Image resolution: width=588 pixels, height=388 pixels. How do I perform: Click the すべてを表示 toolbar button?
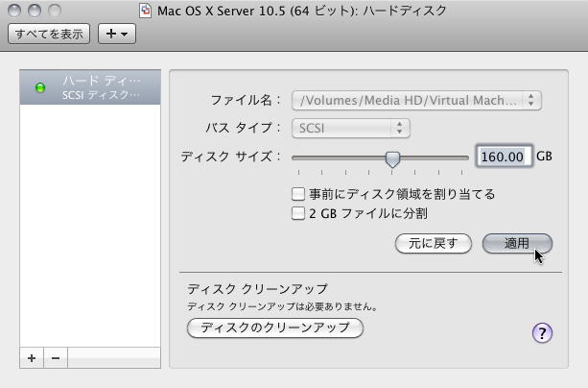coord(49,34)
